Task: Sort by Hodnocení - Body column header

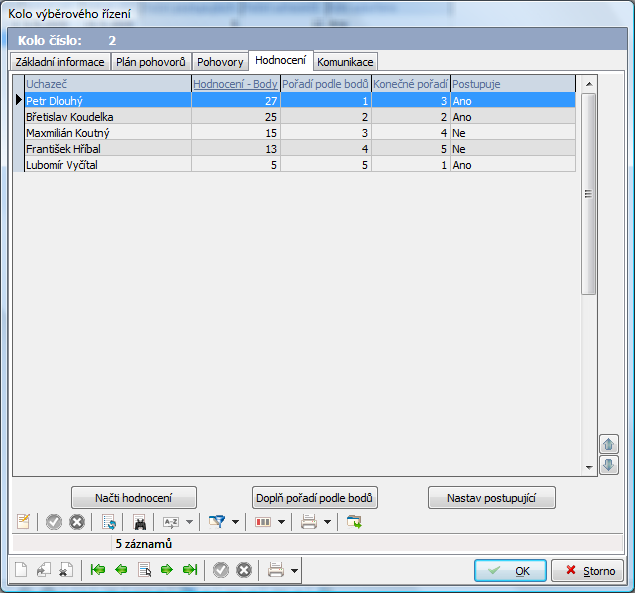Action: pyautogui.click(x=235, y=84)
